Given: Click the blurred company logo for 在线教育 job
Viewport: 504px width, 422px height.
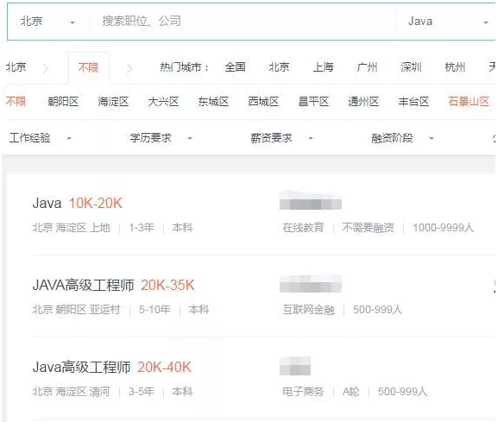Looking at the screenshot, I should click(x=311, y=200).
